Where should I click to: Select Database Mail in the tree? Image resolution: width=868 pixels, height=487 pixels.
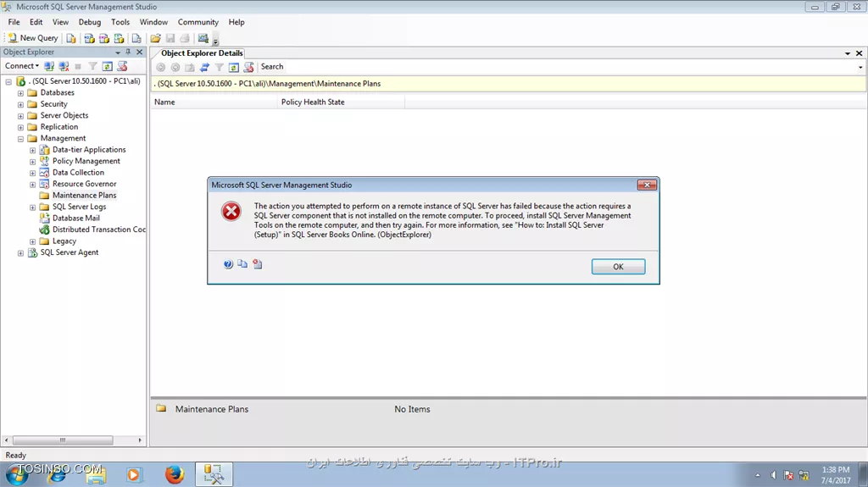75,218
